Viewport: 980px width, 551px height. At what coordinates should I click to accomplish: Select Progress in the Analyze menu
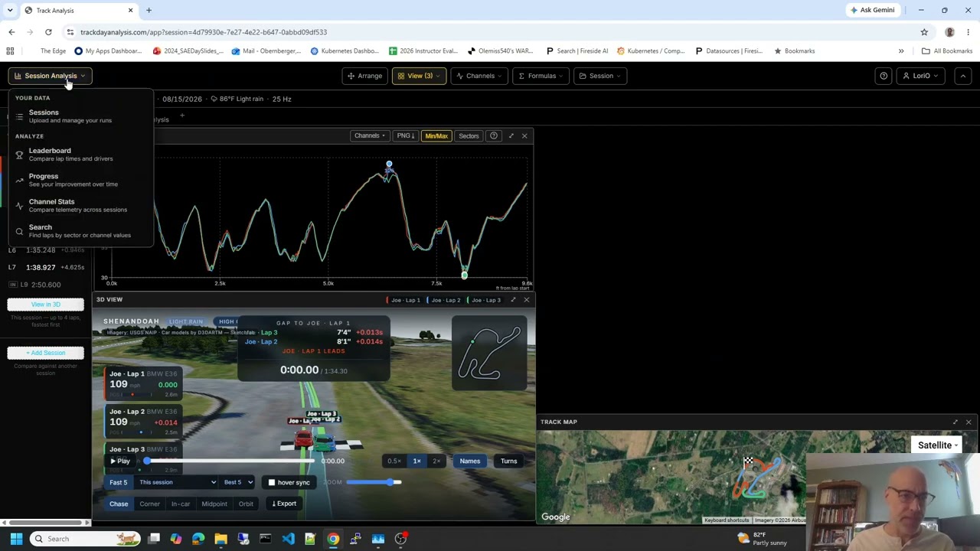[x=80, y=180]
